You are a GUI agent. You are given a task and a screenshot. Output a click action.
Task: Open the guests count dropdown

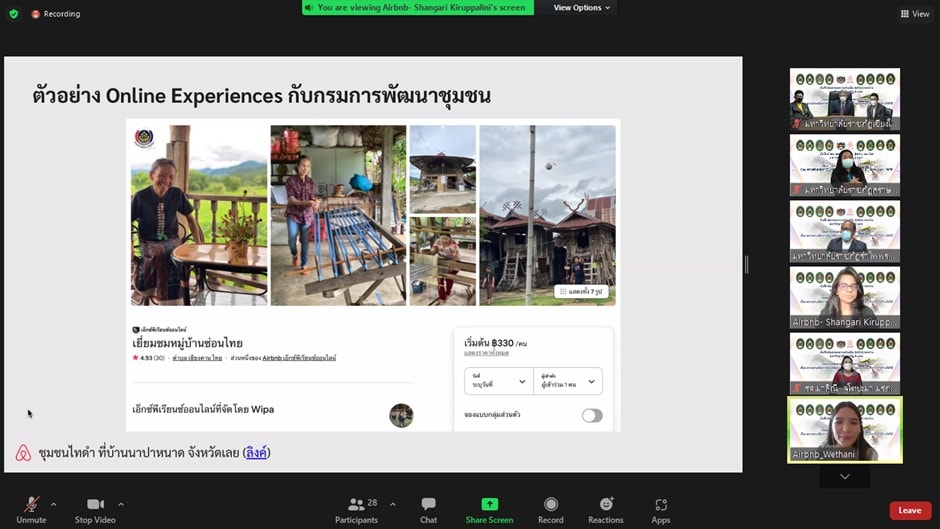pos(568,381)
